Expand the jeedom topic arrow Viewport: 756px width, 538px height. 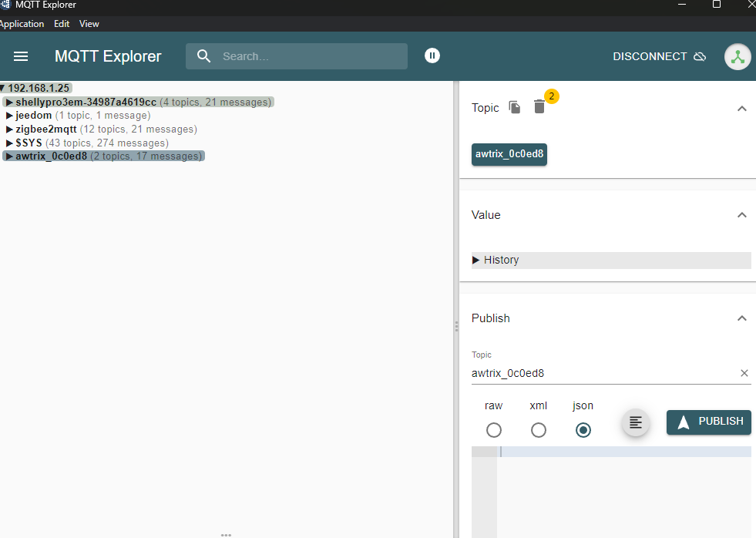coord(9,116)
